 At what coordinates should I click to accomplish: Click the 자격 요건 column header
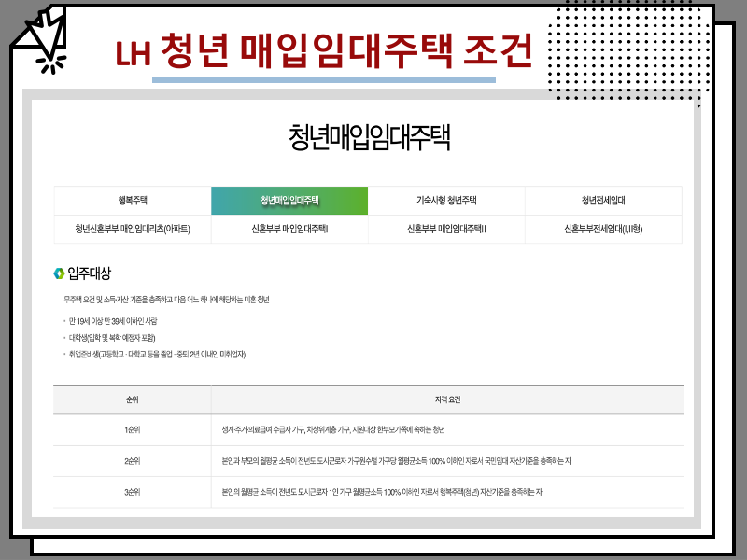coord(447,400)
